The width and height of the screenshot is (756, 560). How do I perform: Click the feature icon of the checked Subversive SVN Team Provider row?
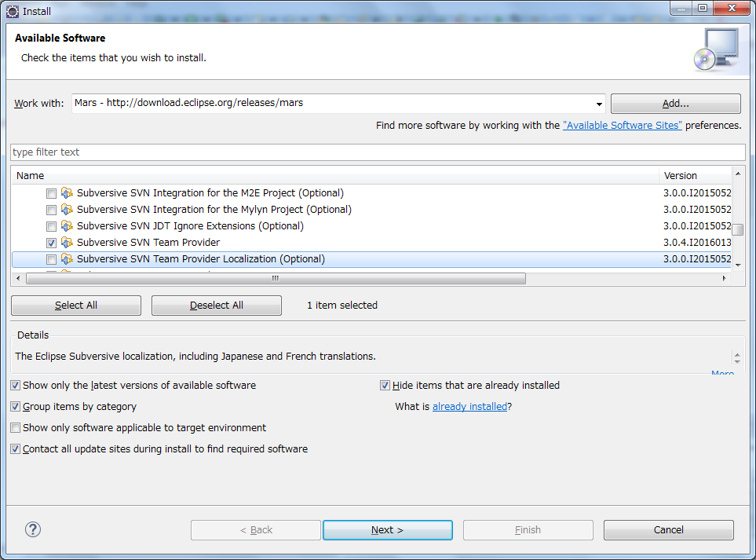pyautogui.click(x=67, y=242)
